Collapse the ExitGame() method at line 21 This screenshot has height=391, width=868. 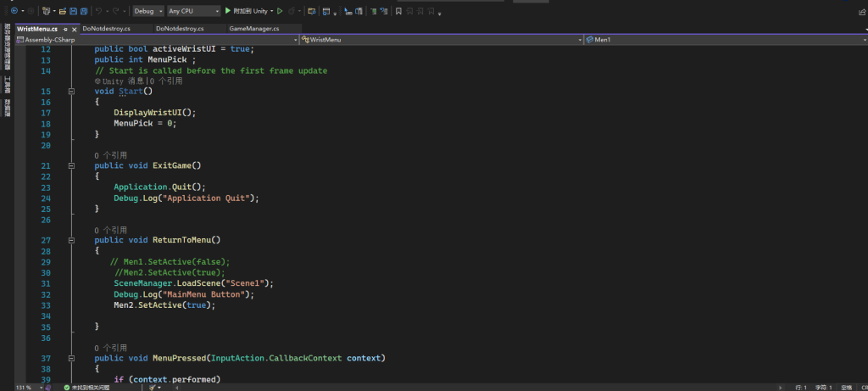(x=71, y=165)
